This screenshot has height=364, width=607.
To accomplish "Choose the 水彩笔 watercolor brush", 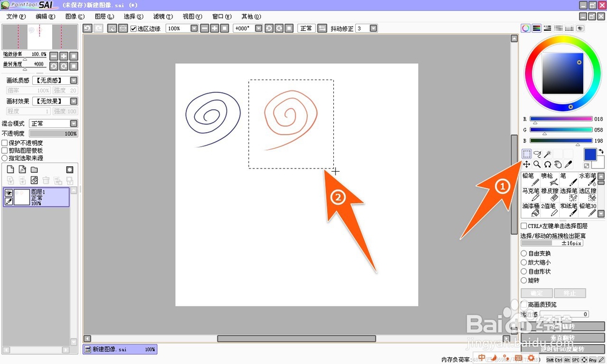I will click(x=587, y=179).
